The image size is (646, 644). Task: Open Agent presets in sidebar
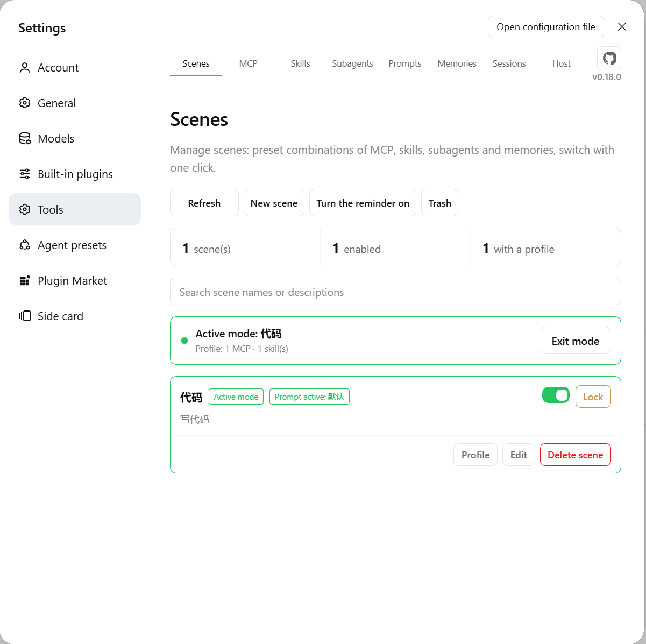click(75, 245)
